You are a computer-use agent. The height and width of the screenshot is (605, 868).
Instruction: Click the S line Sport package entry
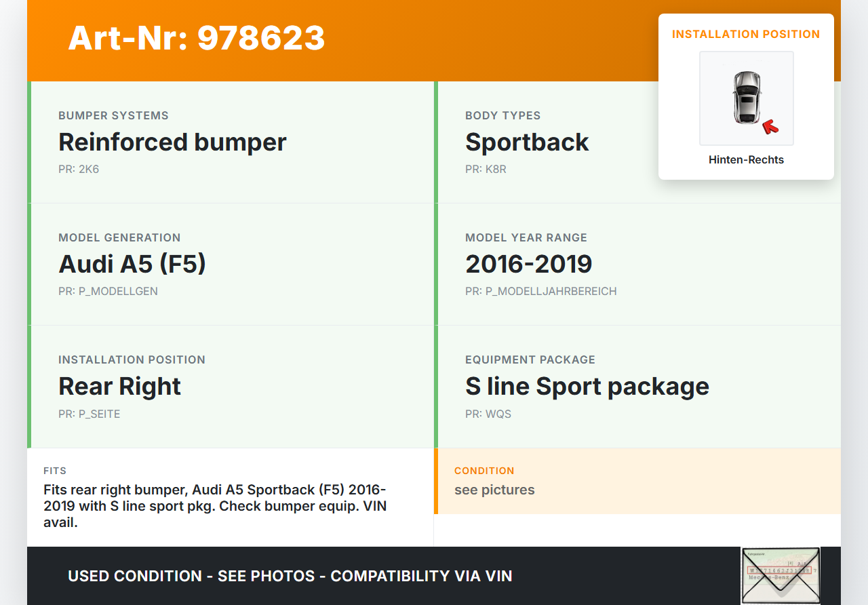(x=587, y=386)
